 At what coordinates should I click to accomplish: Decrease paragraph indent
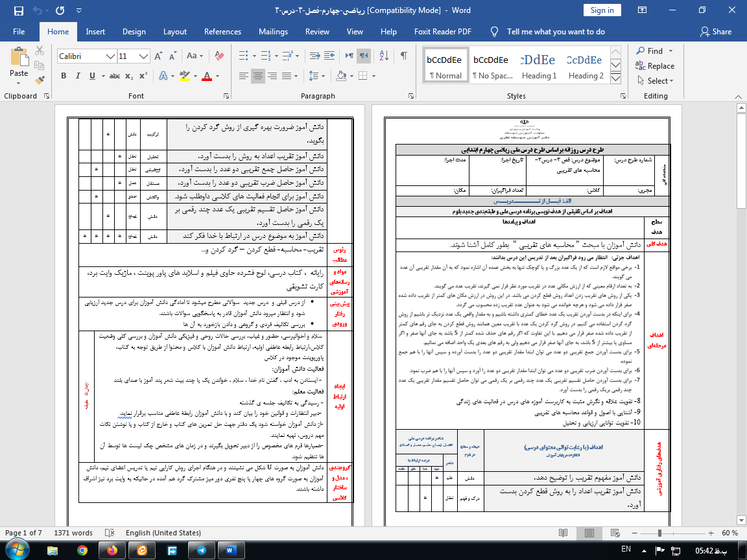[x=315, y=56]
